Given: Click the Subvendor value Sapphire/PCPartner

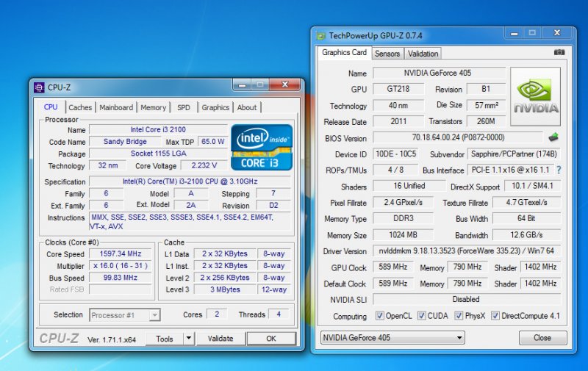Looking at the screenshot, I should pyautogui.click(x=514, y=154).
